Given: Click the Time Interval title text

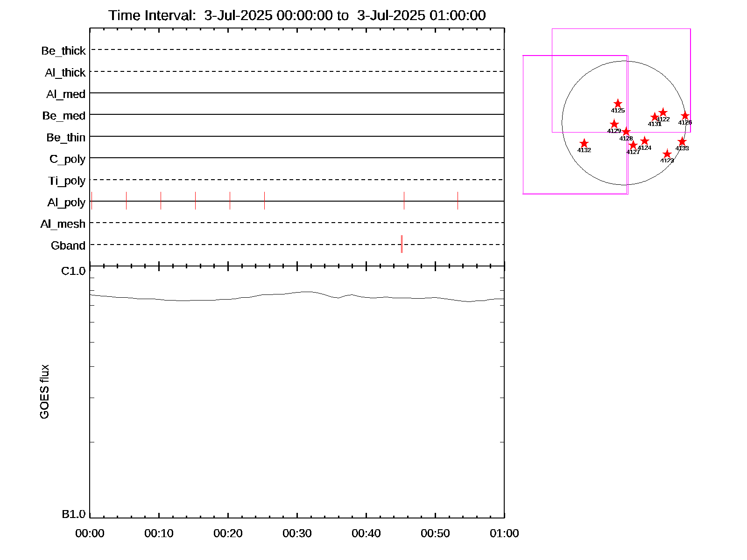Looking at the screenshot, I should tap(297, 15).
